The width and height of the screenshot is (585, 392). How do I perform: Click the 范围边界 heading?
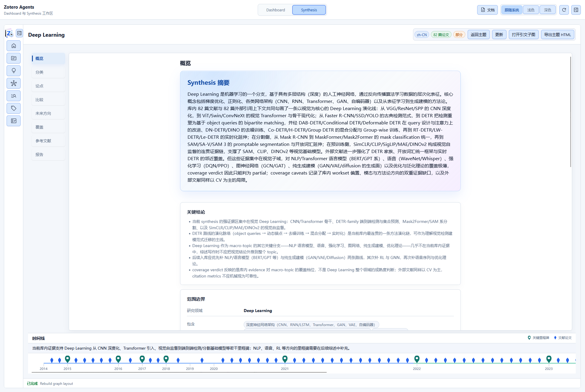point(196,299)
